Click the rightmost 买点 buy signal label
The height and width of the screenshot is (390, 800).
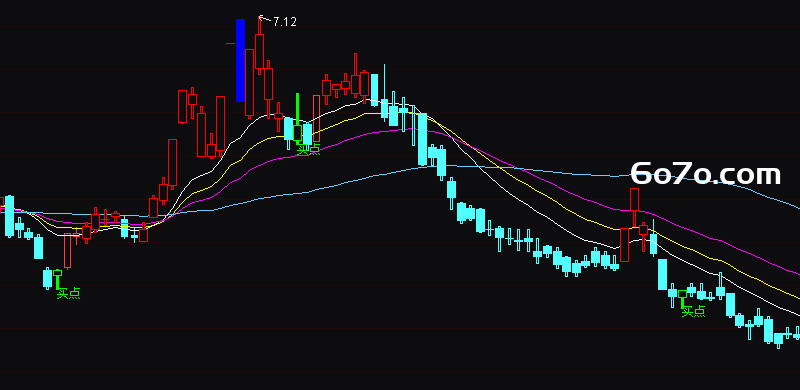(x=693, y=311)
